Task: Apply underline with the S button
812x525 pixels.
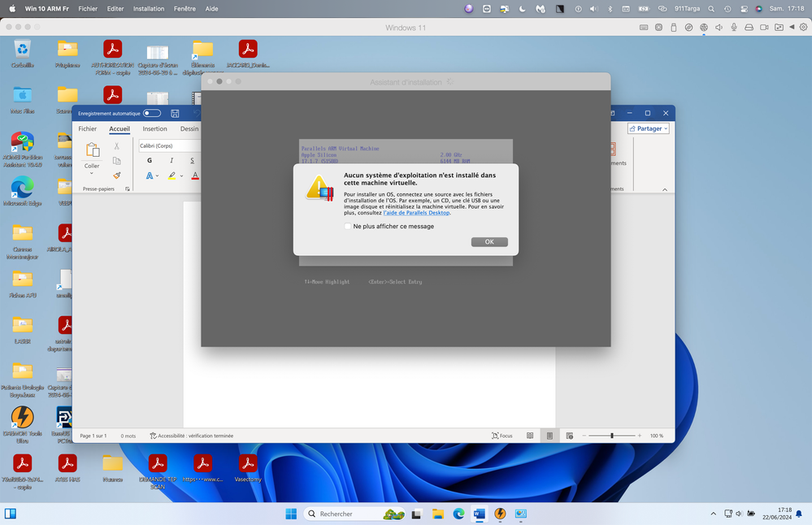Action: (x=192, y=160)
